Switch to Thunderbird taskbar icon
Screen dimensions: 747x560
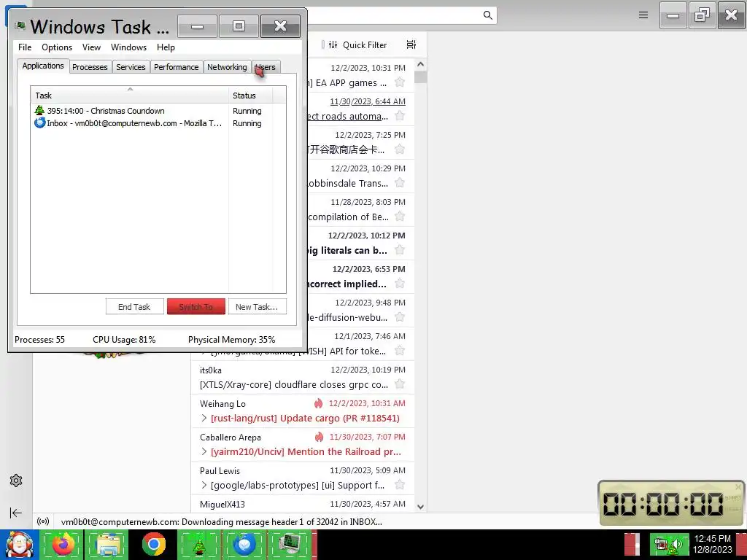point(244,544)
